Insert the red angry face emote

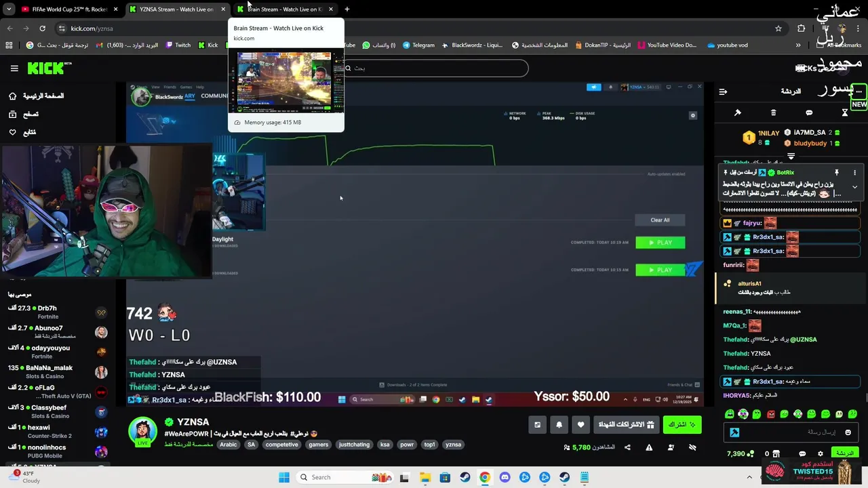coord(770,413)
